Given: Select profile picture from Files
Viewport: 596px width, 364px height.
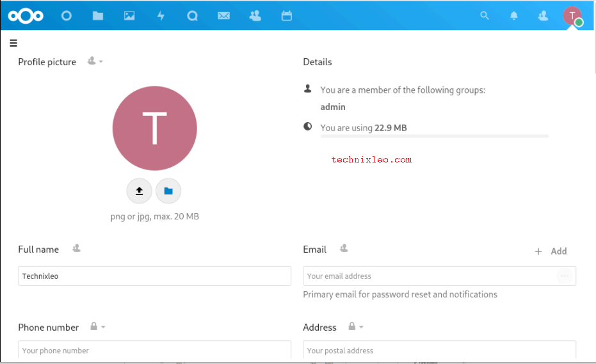Looking at the screenshot, I should [x=168, y=191].
